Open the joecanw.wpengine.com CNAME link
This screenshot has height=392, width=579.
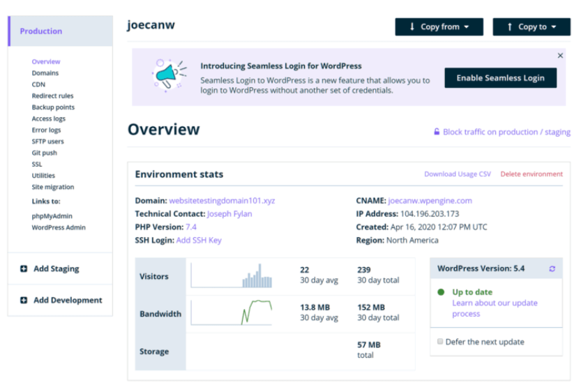(430, 201)
